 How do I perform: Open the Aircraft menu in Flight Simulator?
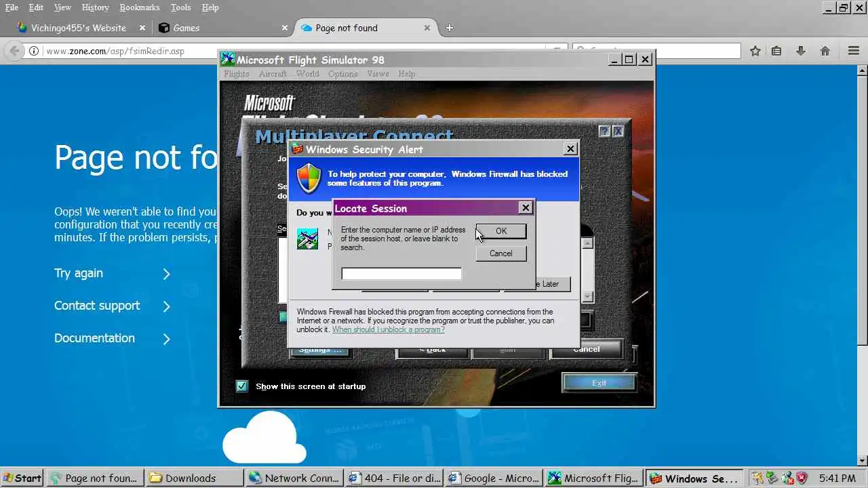tap(273, 74)
